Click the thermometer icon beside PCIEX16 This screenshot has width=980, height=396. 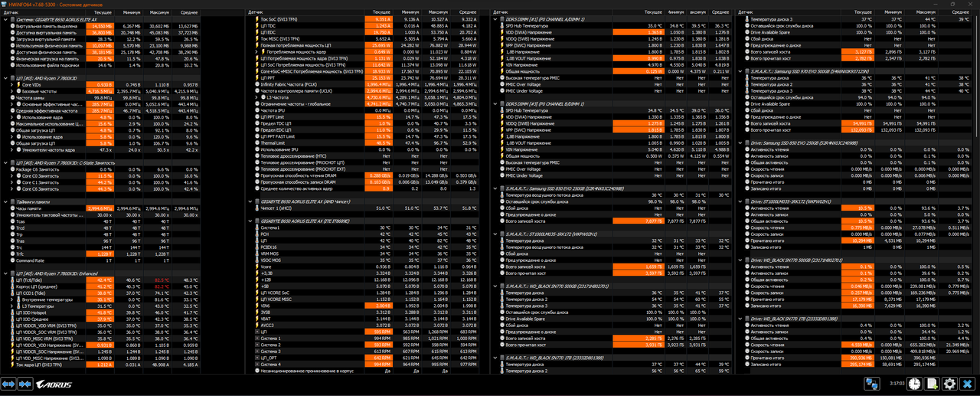point(256,247)
